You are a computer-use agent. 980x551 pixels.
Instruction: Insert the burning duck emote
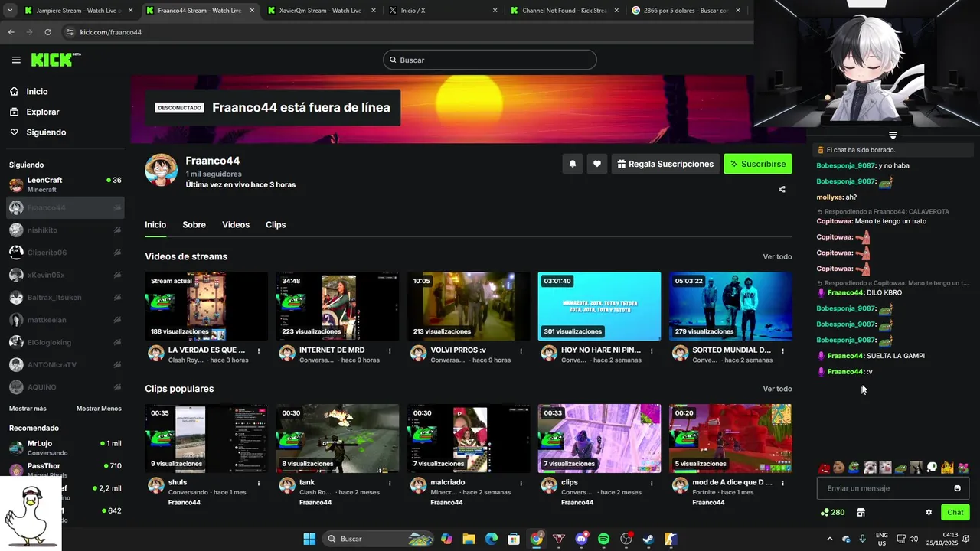pyautogui.click(x=947, y=468)
